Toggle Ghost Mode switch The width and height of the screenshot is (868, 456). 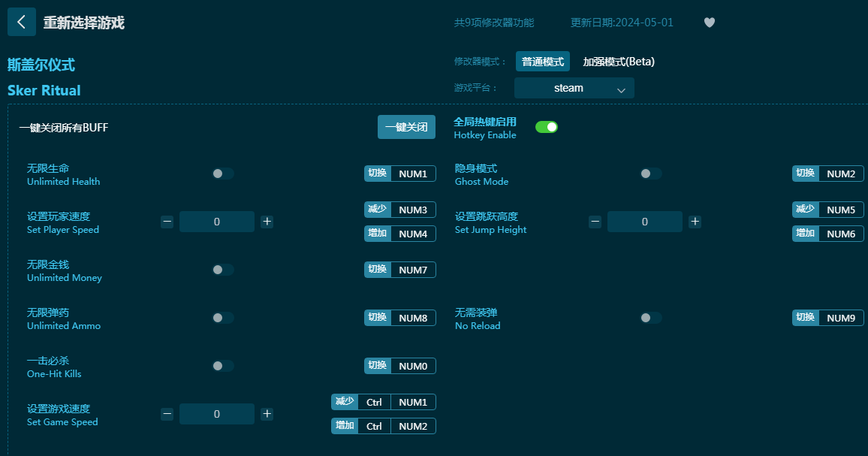point(650,174)
